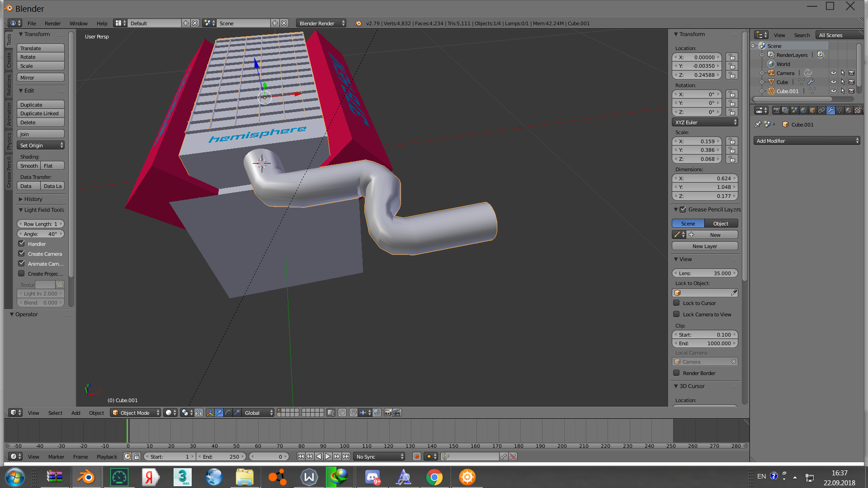Toggle the snap magnet icon

[x=353, y=413]
